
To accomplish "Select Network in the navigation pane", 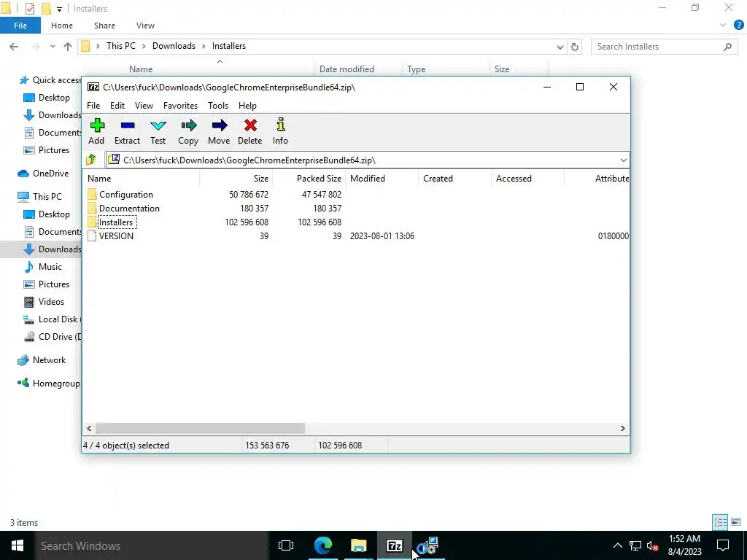I will coord(42,360).
